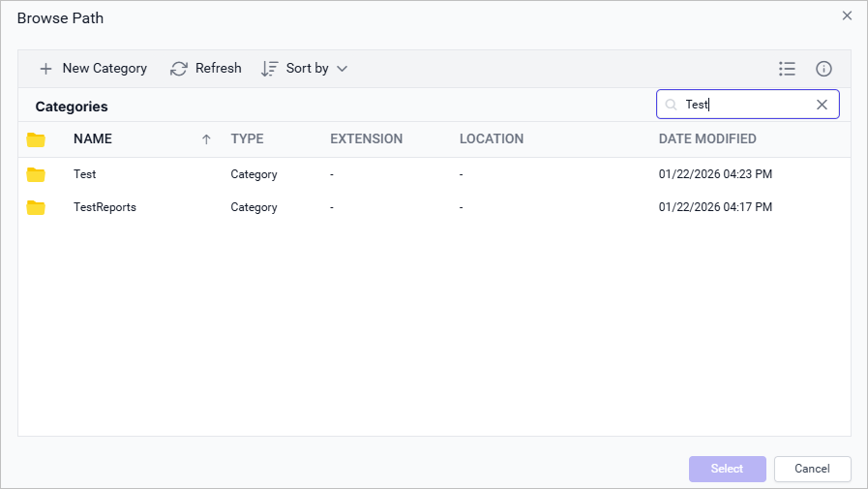
Task: Click the magnifier icon in search box
Action: [x=671, y=105]
